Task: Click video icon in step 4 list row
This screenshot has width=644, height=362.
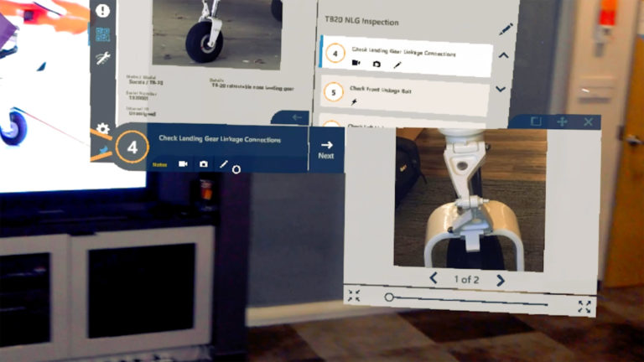Action: pyautogui.click(x=356, y=63)
